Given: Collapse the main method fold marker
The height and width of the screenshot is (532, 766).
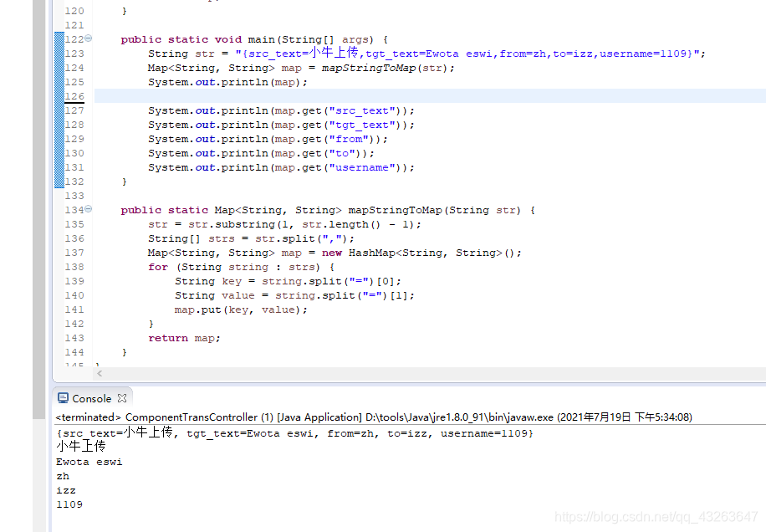Looking at the screenshot, I should pos(89,38).
